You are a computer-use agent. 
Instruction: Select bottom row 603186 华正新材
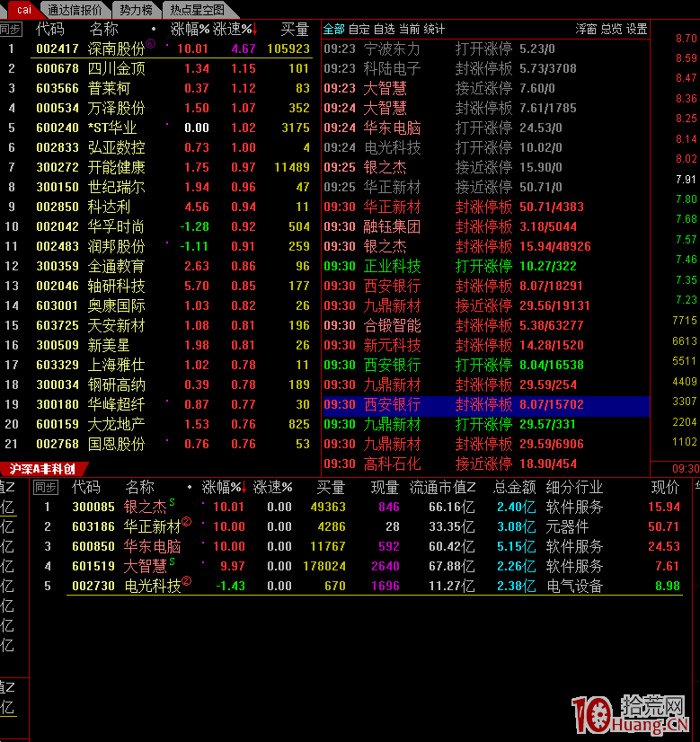point(362,526)
